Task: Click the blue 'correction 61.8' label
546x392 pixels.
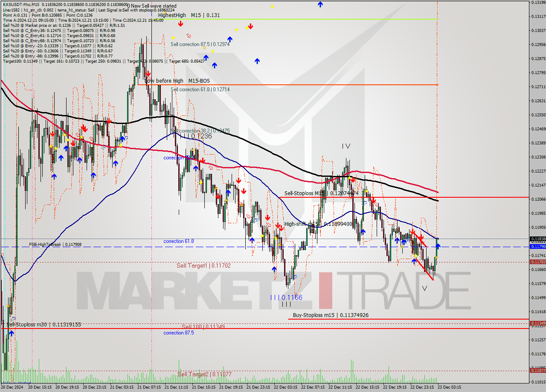Action: click(x=179, y=241)
